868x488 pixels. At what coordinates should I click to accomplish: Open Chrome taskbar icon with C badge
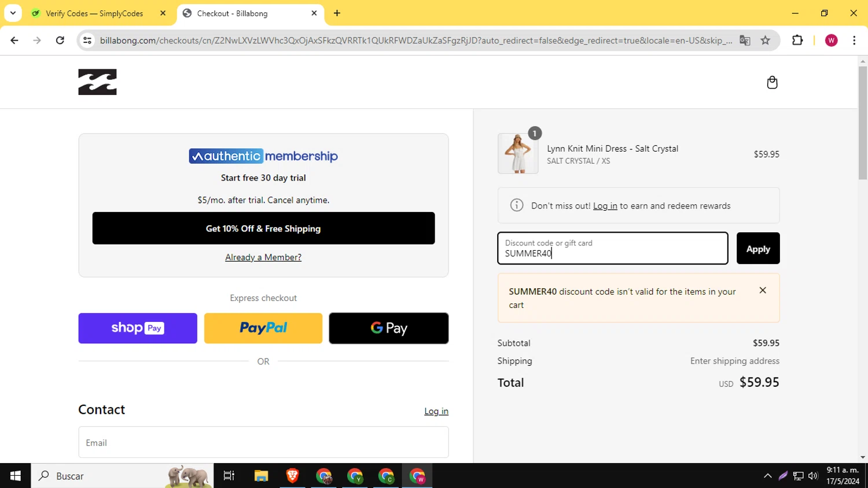click(386, 476)
